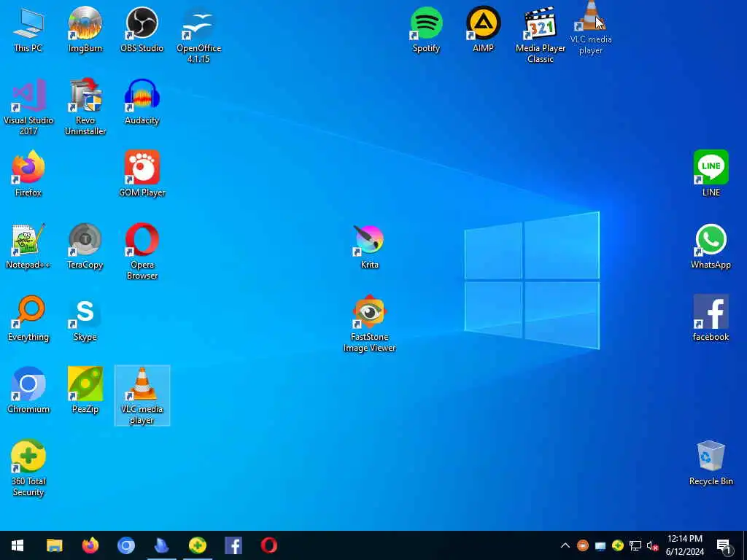Click the PeaZip desktop icon
This screenshot has width=747, height=560.
click(85, 391)
